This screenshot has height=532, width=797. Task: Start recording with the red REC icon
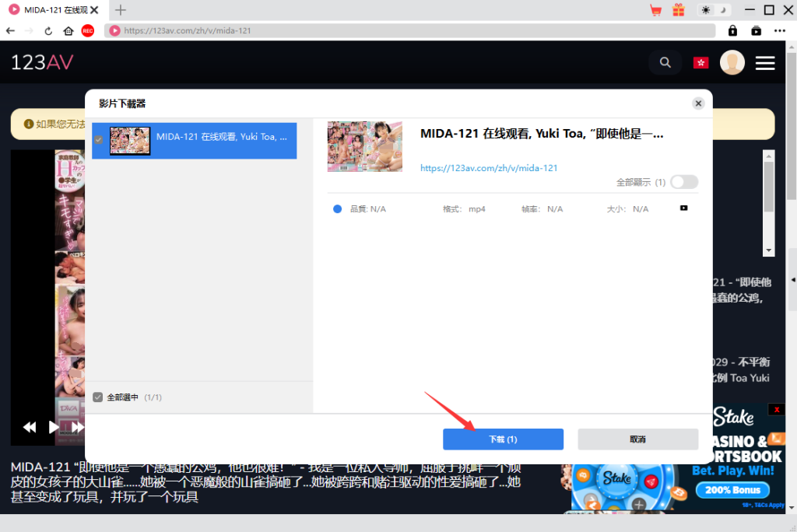pyautogui.click(x=88, y=30)
